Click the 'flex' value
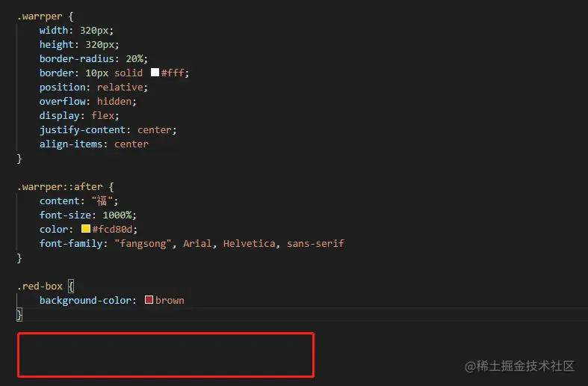Image resolution: width=588 pixels, height=386 pixels. click(x=103, y=116)
